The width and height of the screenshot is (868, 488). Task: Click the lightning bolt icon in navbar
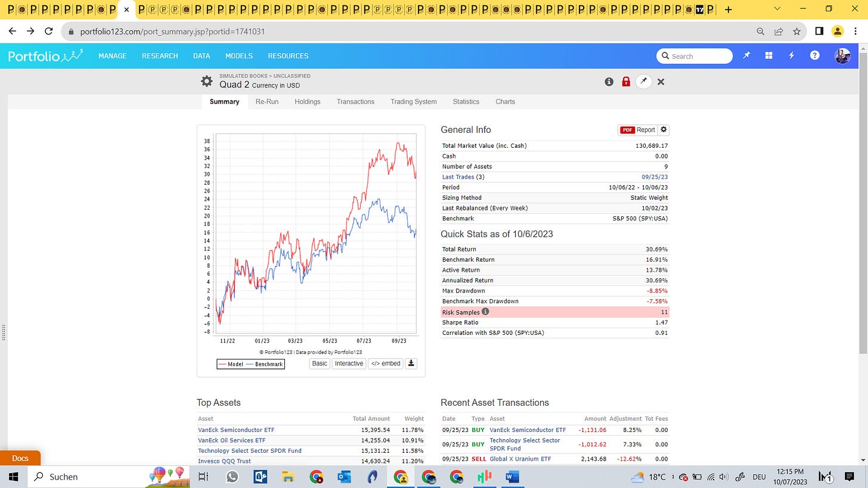click(792, 55)
